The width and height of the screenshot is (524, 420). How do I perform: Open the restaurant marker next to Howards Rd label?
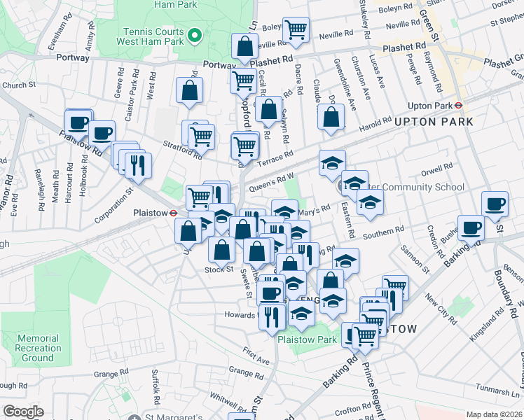click(x=272, y=319)
